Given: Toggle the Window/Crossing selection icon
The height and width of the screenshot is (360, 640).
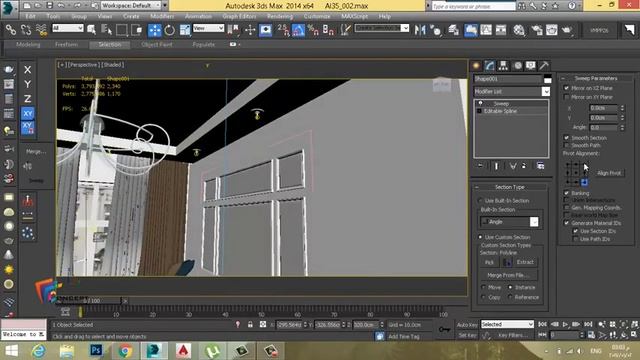Looking at the screenshot, I should tap(137, 30).
